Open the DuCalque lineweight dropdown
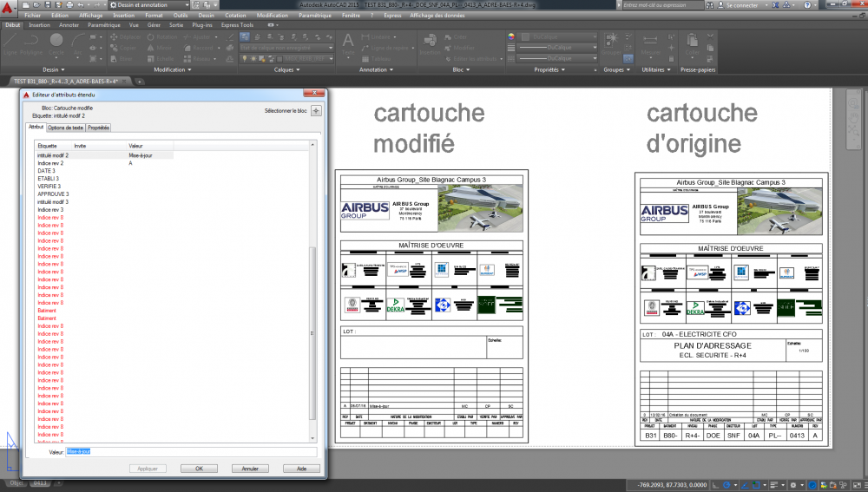This screenshot has width=868, height=492. pyautogui.click(x=558, y=48)
